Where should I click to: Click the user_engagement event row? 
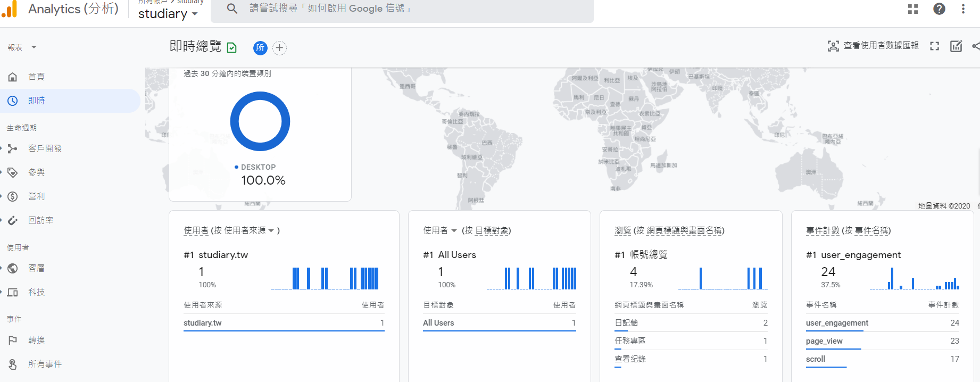(x=883, y=323)
